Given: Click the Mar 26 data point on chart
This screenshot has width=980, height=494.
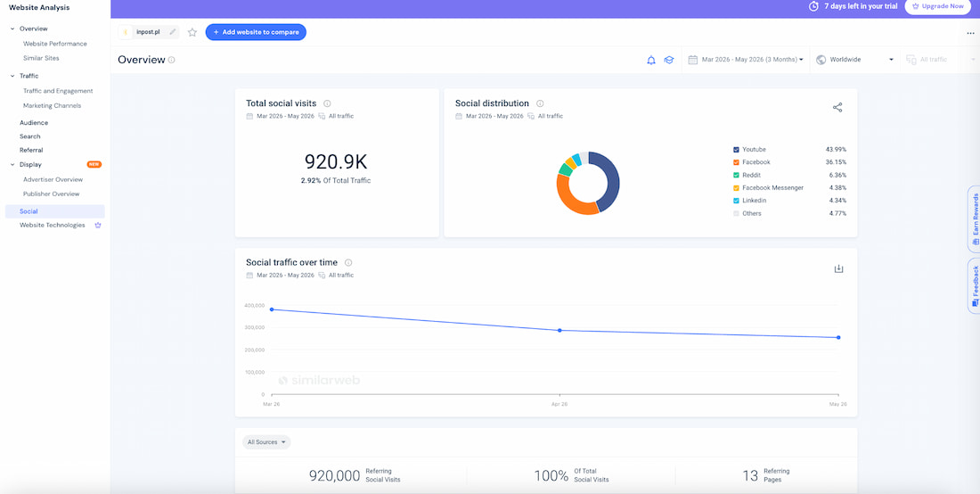Looking at the screenshot, I should tap(271, 309).
